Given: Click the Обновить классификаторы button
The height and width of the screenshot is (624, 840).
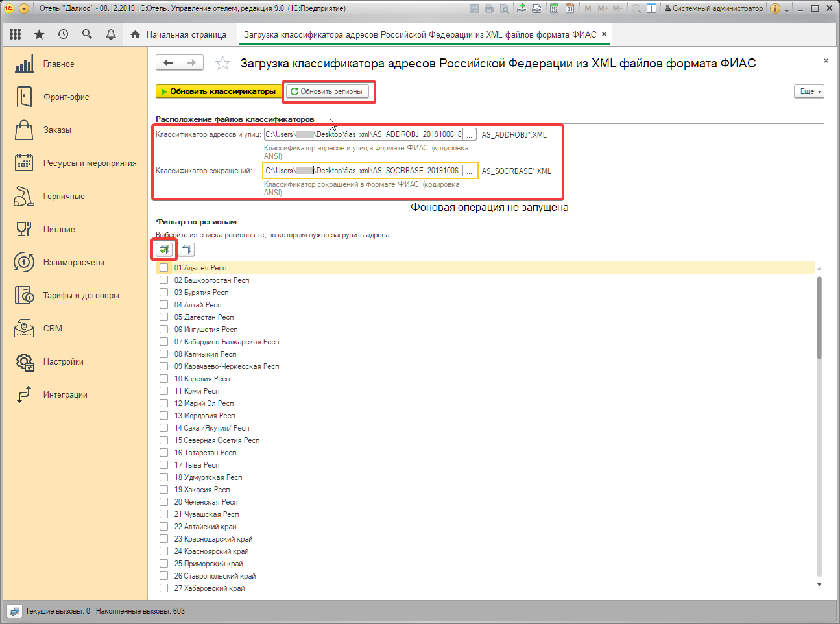Looking at the screenshot, I should (219, 91).
